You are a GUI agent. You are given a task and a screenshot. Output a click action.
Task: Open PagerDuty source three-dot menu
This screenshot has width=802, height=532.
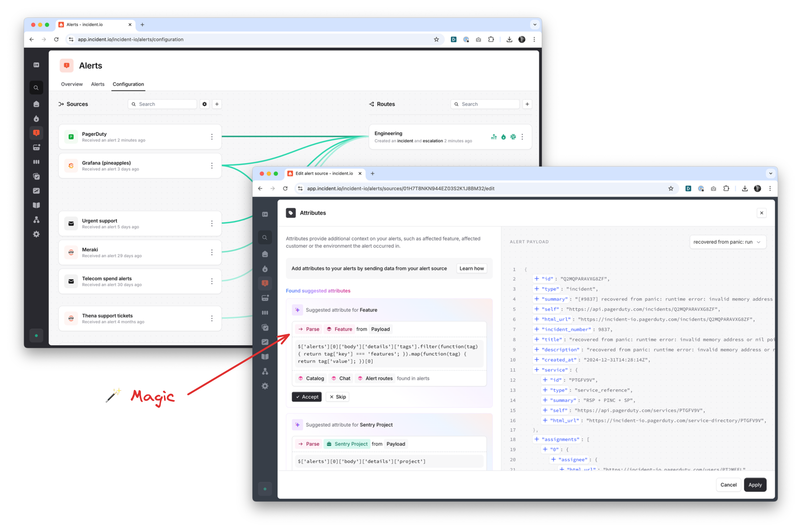click(x=212, y=137)
